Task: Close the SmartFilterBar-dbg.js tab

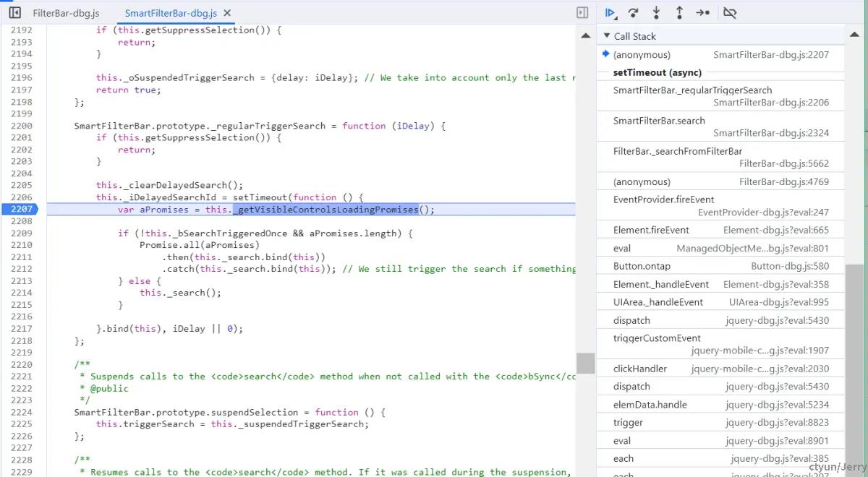Action: [x=227, y=14]
